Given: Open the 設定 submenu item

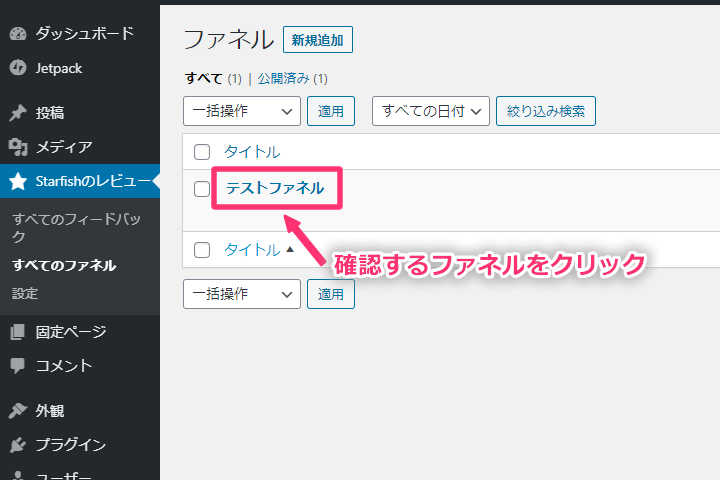Looking at the screenshot, I should tap(25, 294).
